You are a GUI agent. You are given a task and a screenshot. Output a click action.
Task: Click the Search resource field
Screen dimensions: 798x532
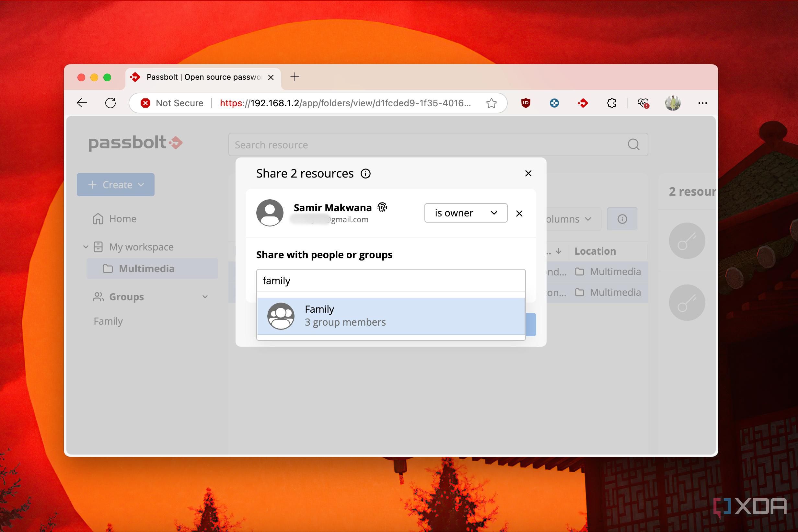click(x=438, y=145)
